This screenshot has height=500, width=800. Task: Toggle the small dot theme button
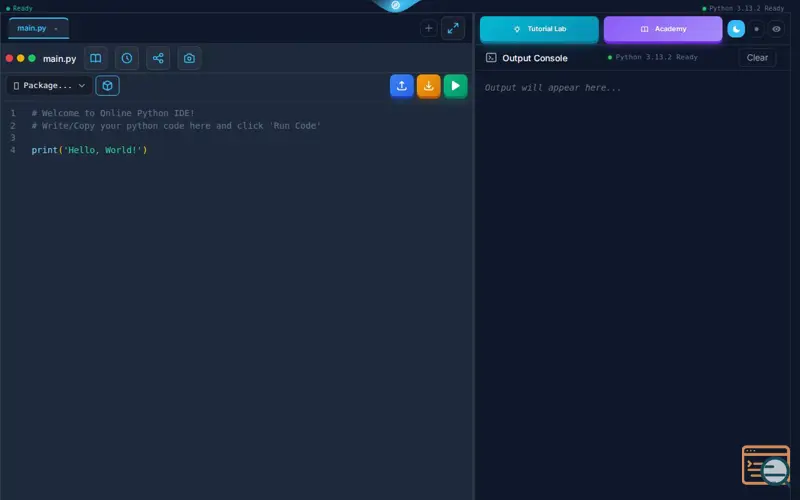click(756, 29)
